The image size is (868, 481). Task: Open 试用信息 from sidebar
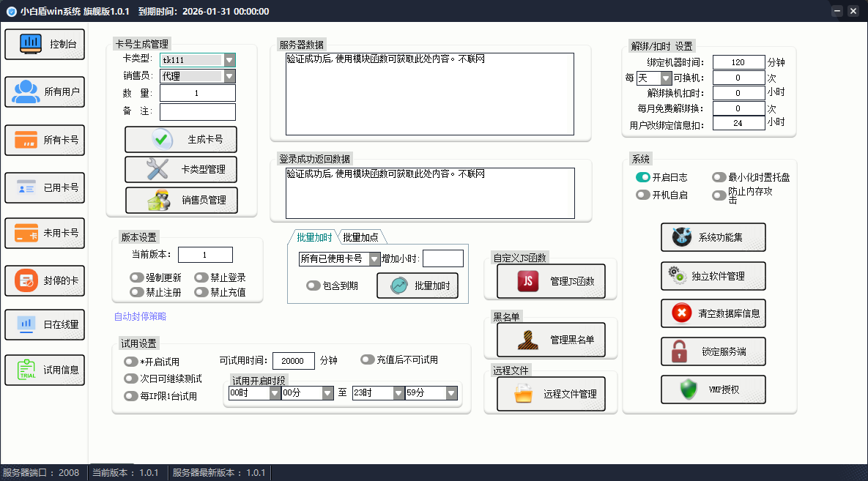(44, 370)
